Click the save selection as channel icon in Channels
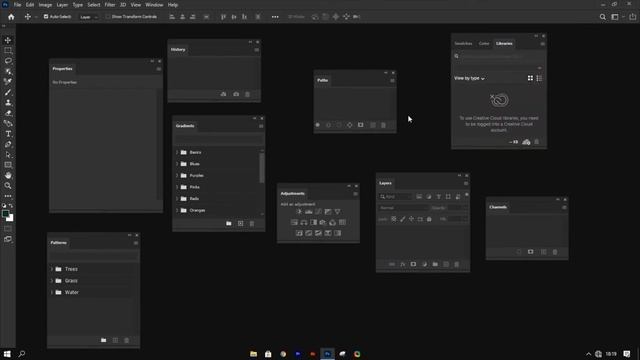This screenshot has height=360, width=640. pos(531,252)
